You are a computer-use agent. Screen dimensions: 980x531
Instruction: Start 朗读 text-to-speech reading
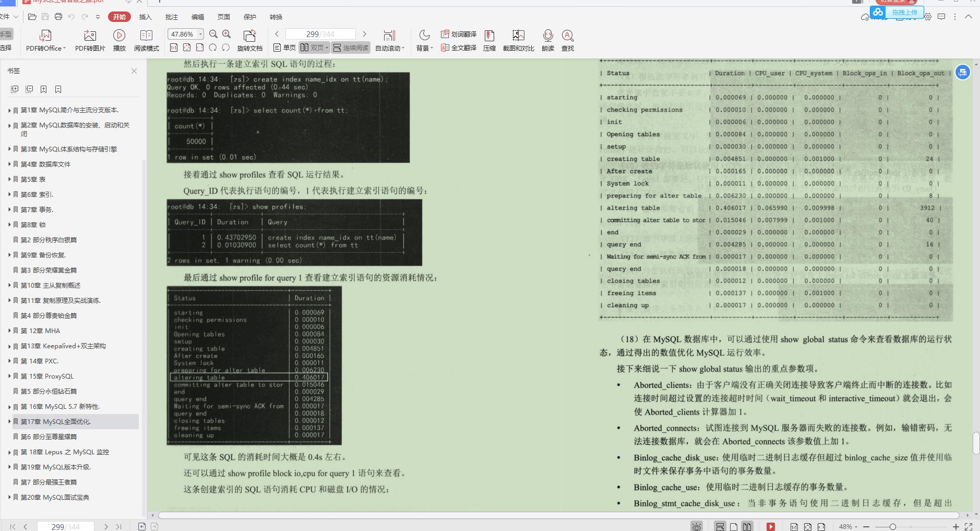pyautogui.click(x=547, y=41)
